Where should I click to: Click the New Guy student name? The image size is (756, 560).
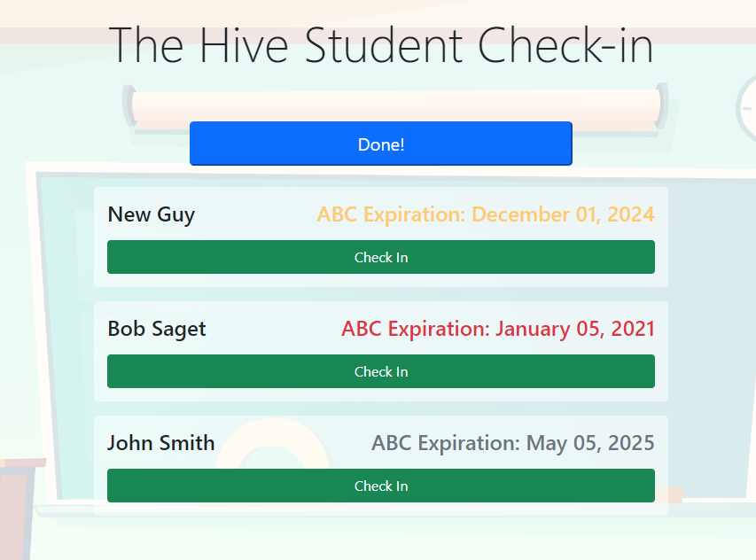[151, 214]
